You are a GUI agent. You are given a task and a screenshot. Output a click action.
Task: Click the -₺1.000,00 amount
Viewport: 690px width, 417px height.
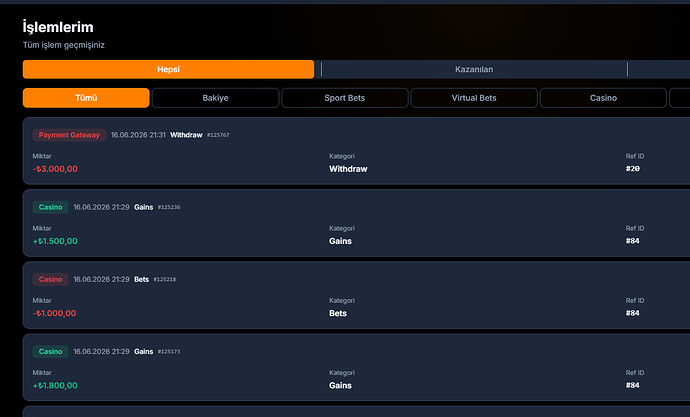54,313
